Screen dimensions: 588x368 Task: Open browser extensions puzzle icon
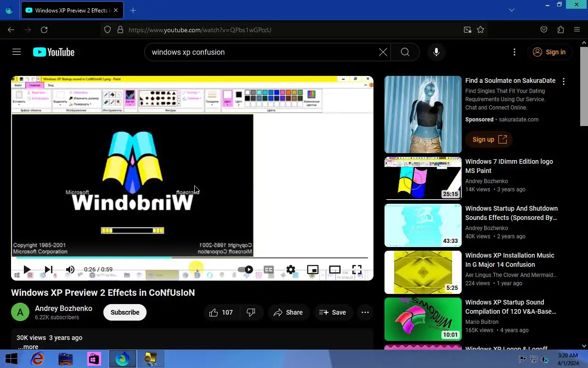(560, 30)
